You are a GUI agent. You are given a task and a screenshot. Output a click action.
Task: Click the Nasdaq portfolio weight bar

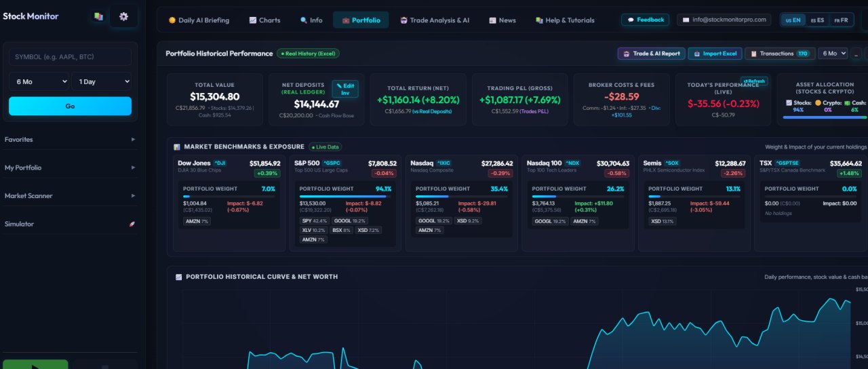tap(462, 196)
